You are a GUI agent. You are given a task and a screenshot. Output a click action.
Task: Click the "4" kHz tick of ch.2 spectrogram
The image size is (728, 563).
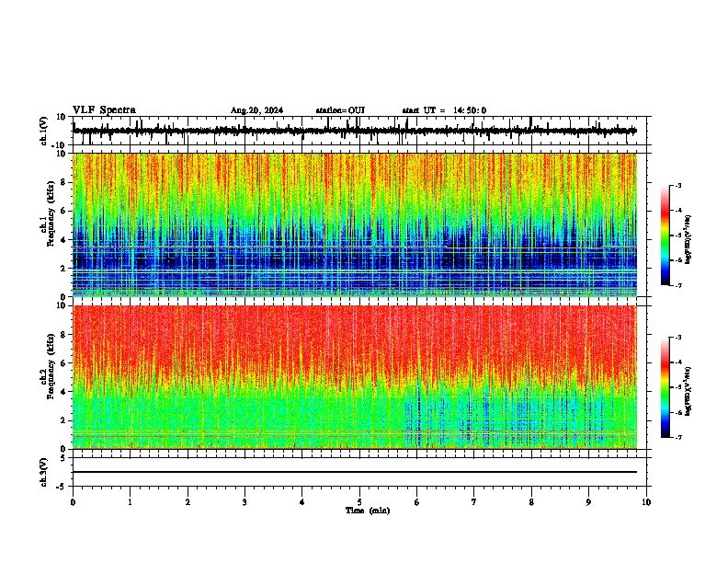point(63,392)
